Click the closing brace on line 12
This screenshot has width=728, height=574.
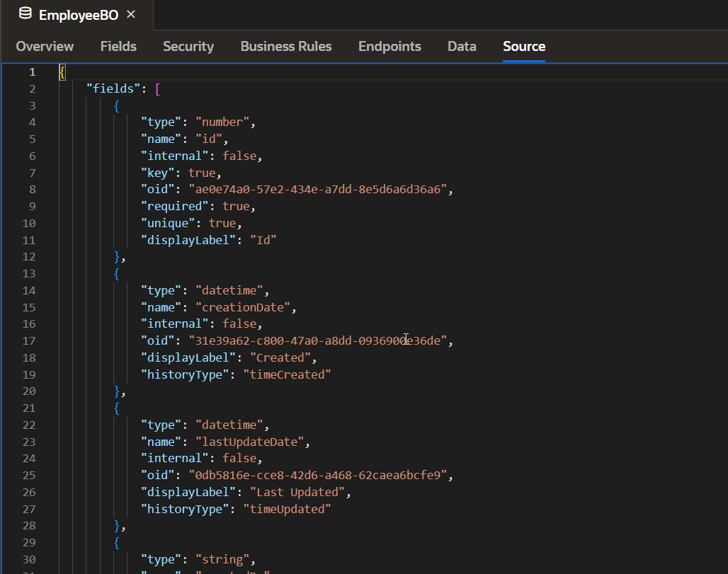pos(117,257)
